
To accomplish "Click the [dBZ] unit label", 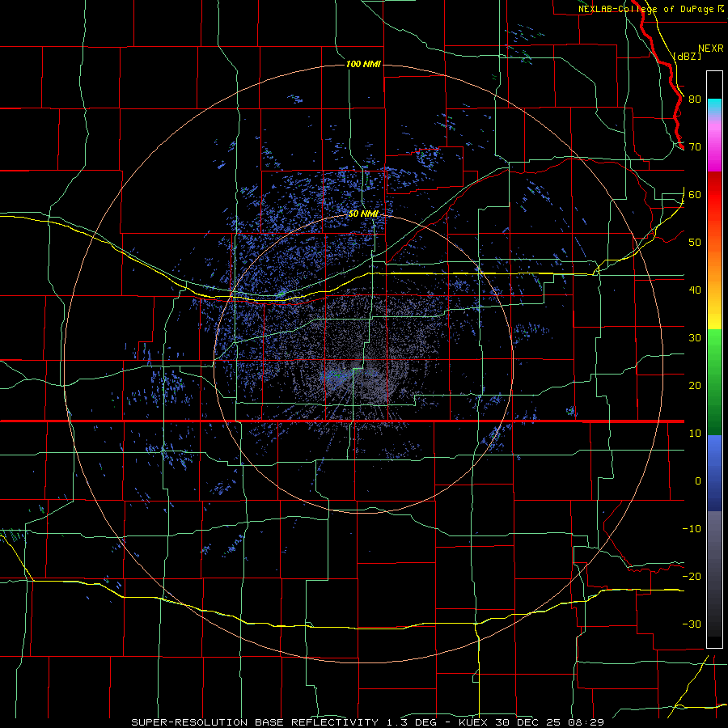I will tap(687, 56).
